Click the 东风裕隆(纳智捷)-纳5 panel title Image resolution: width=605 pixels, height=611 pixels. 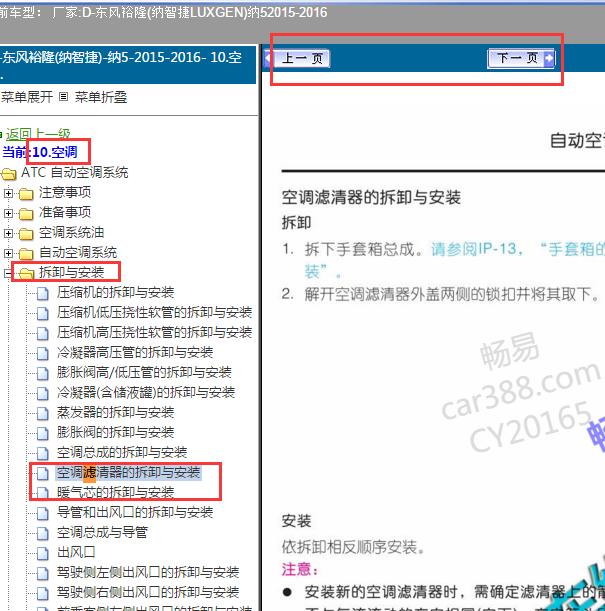121,57
